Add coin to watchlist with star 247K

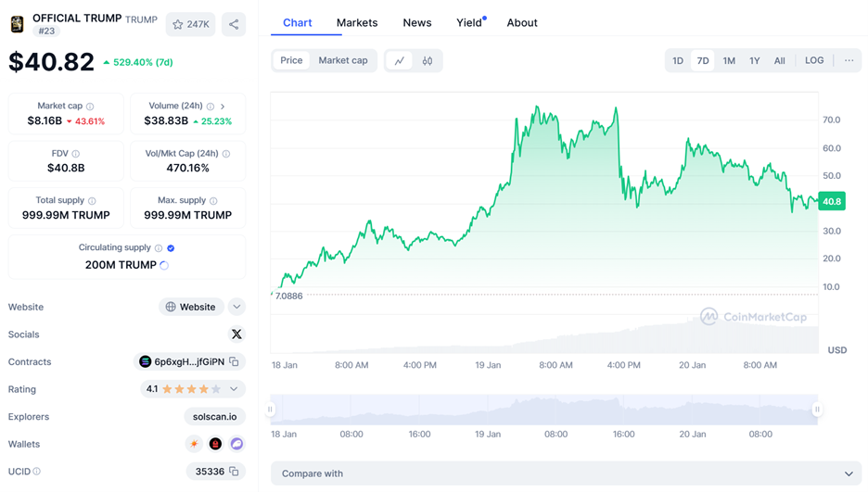pyautogui.click(x=190, y=24)
